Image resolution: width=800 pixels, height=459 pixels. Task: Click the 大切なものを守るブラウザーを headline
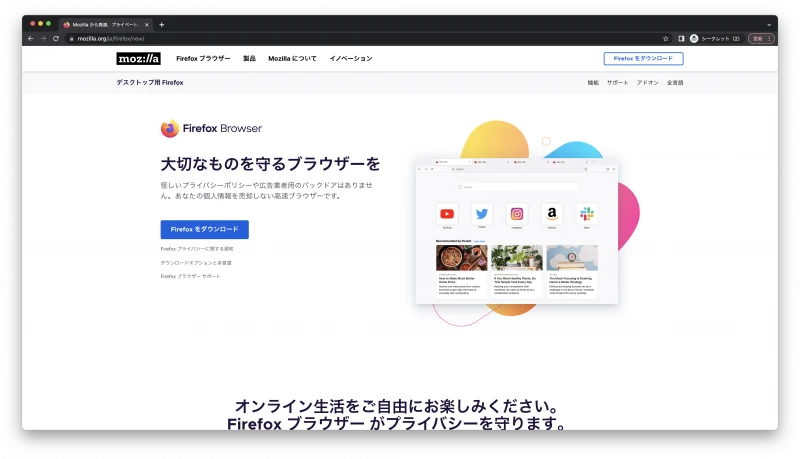270,164
